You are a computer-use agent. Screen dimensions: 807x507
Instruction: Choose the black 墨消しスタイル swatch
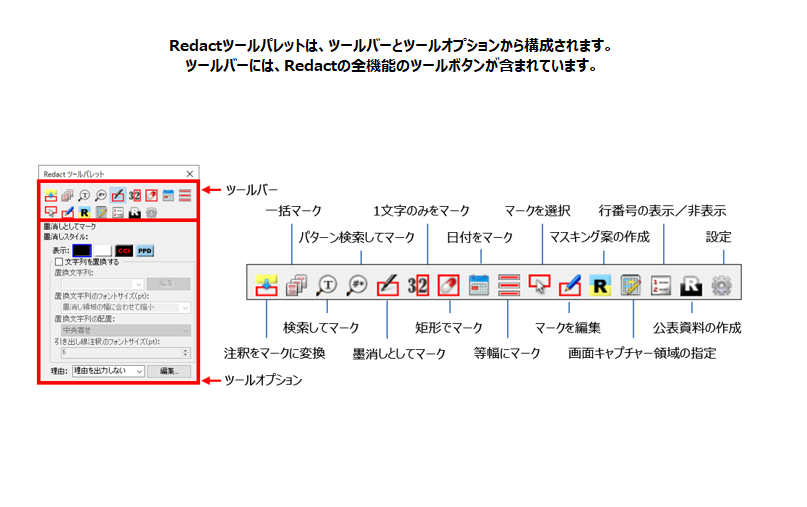tap(82, 251)
